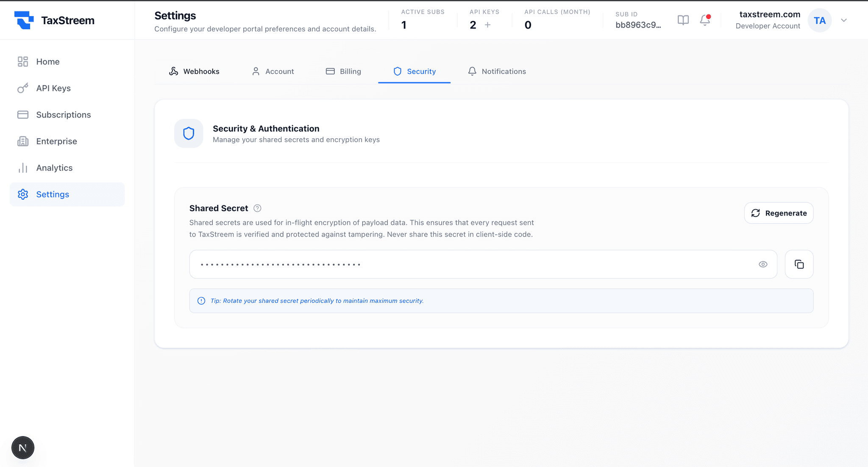Click the rotate-secret tip text
This screenshot has width=868, height=467.
tap(317, 301)
